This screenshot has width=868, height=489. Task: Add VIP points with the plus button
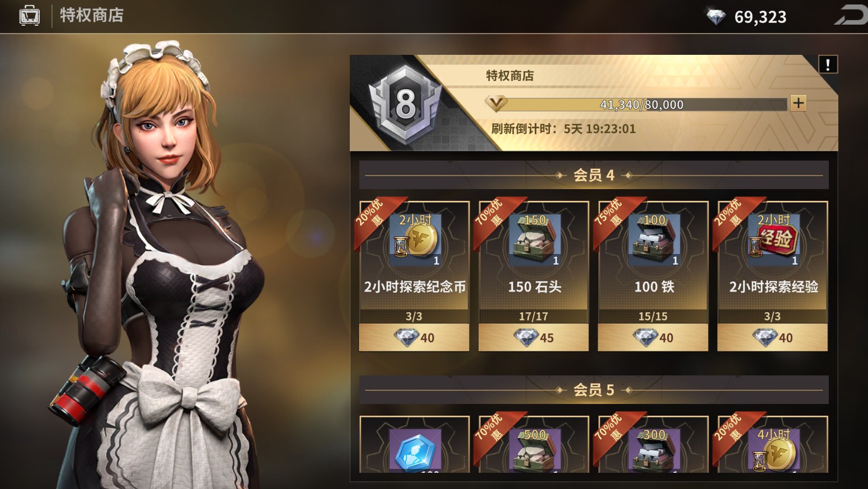click(x=798, y=103)
